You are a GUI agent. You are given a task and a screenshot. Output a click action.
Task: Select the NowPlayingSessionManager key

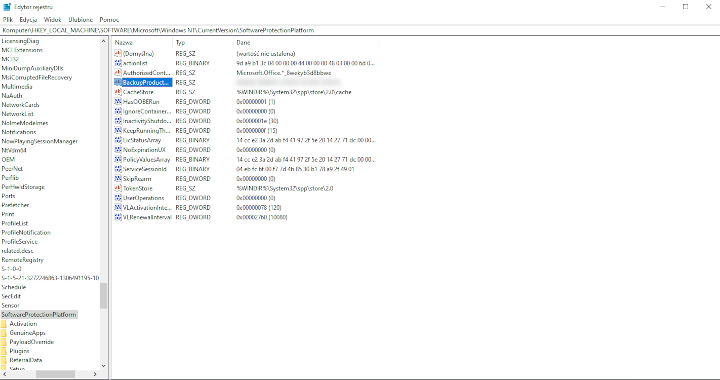(39, 141)
